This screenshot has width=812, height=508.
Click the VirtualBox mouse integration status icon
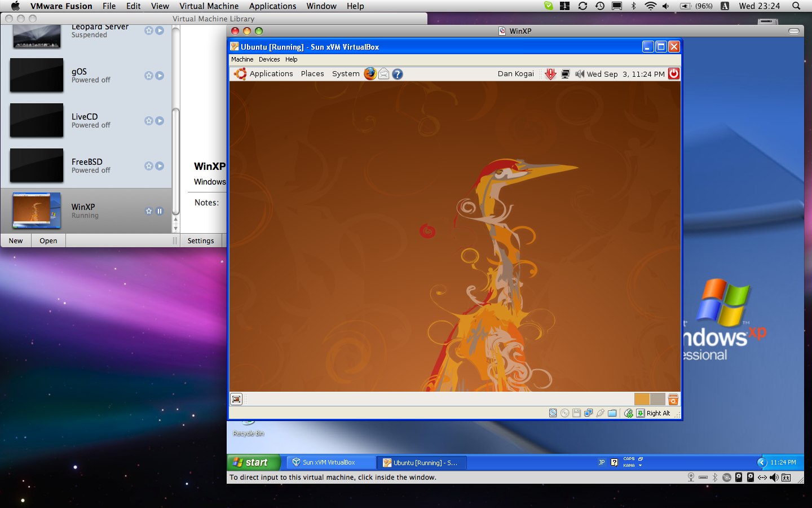(629, 413)
